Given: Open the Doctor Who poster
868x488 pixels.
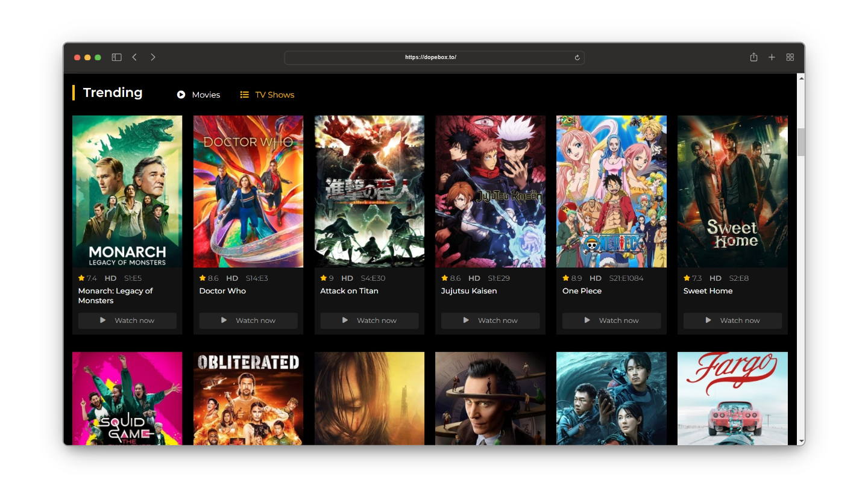Looking at the screenshot, I should click(248, 192).
